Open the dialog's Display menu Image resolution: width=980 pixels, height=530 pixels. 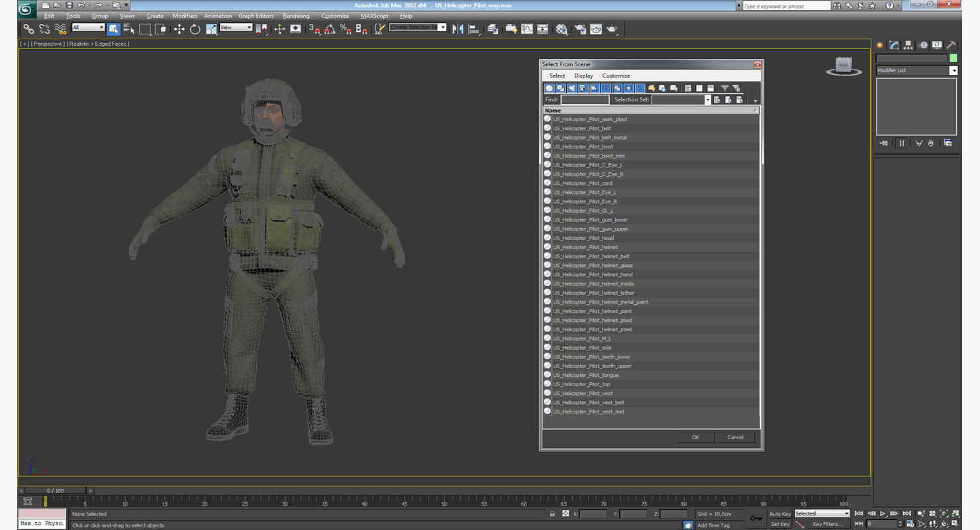coord(583,76)
